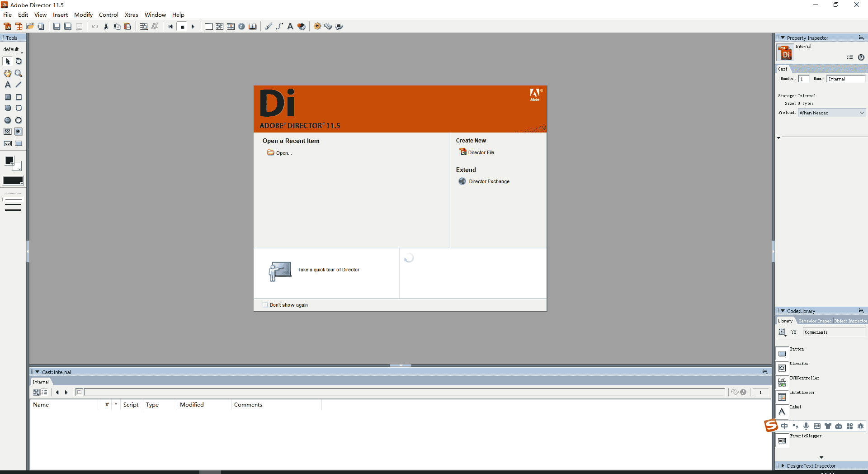This screenshot has height=474, width=868.
Task: Select the Text tool in Tools panel
Action: pos(8,85)
